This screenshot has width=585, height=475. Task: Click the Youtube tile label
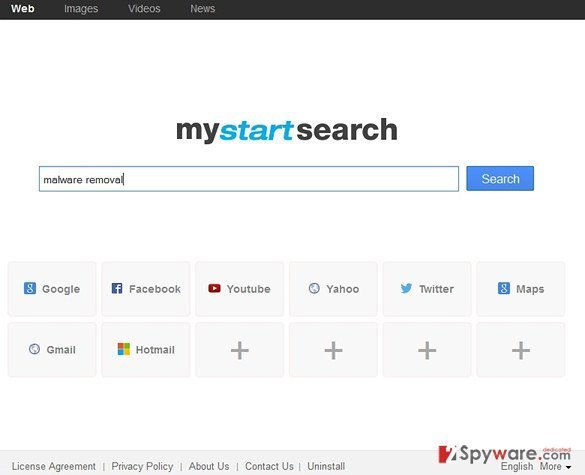(x=248, y=289)
